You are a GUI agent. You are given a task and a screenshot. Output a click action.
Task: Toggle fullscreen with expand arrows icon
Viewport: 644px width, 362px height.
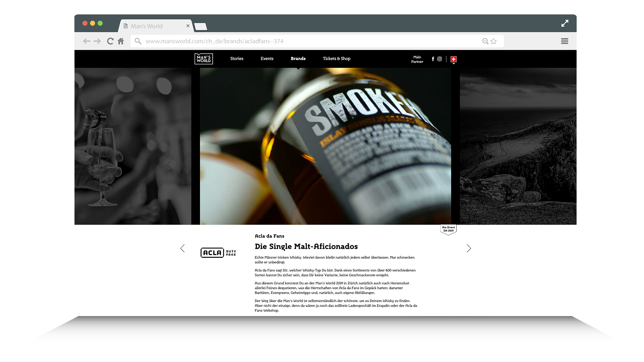[x=565, y=23]
